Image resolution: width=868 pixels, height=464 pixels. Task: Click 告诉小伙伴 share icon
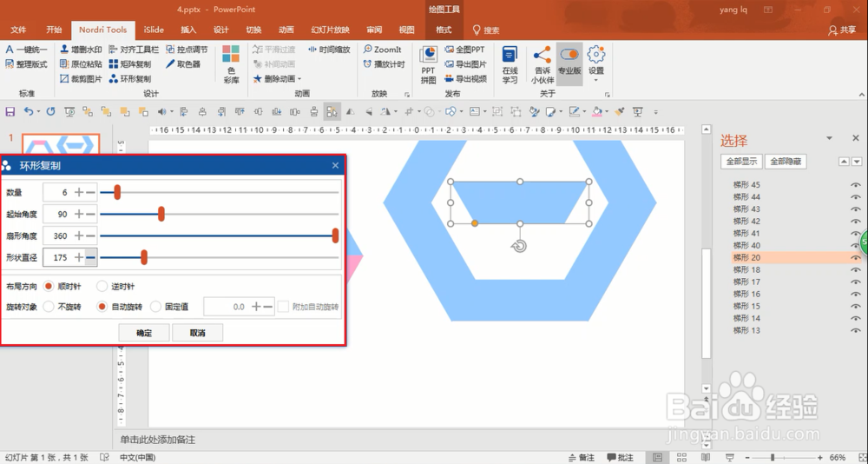coord(542,65)
